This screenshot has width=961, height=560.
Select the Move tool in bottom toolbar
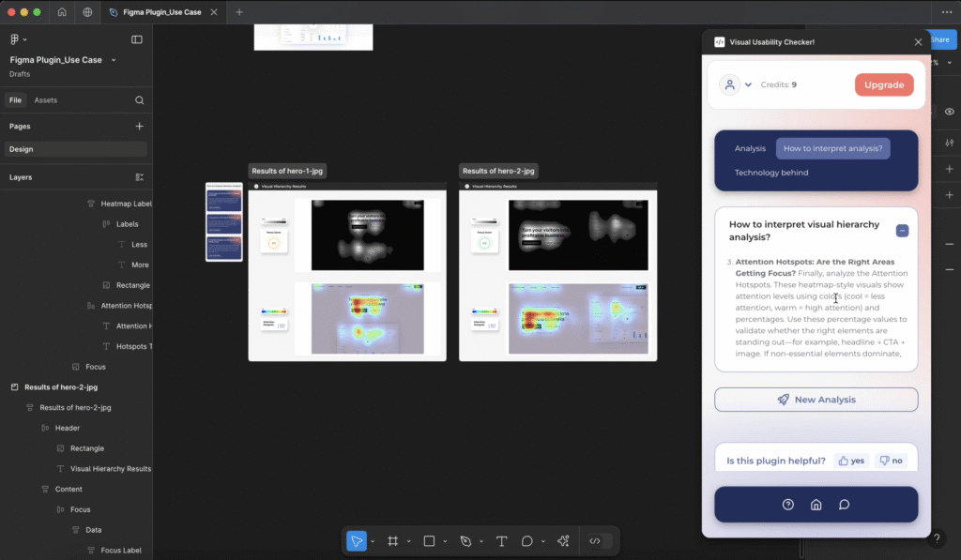pos(356,541)
